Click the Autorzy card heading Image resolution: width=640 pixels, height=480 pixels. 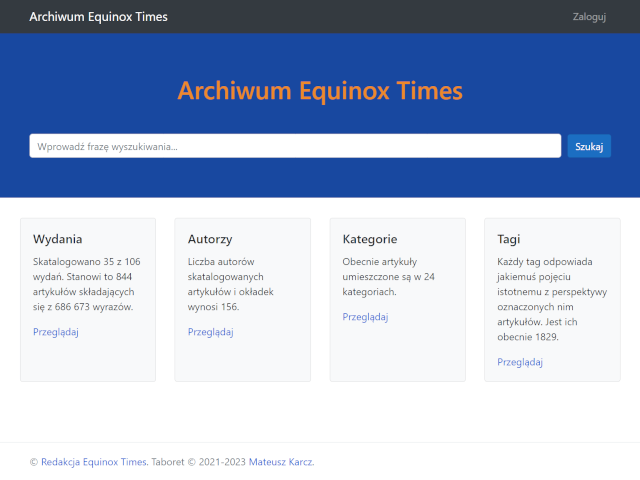[x=210, y=239]
